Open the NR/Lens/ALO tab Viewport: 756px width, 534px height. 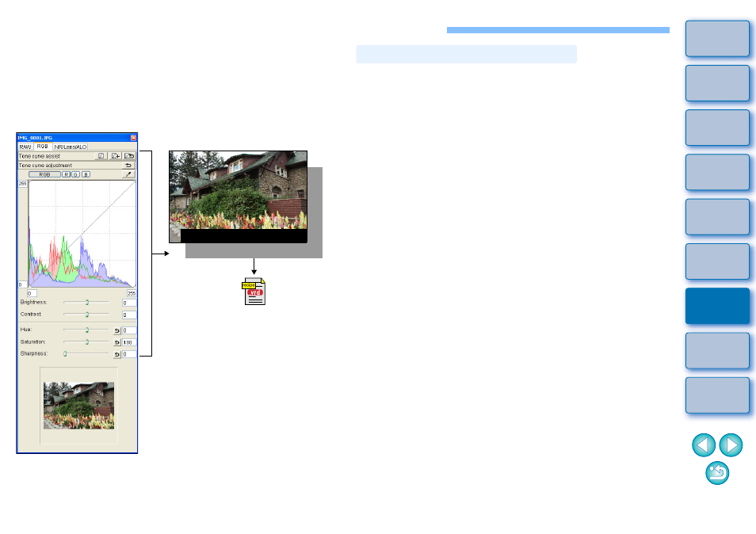(x=71, y=147)
